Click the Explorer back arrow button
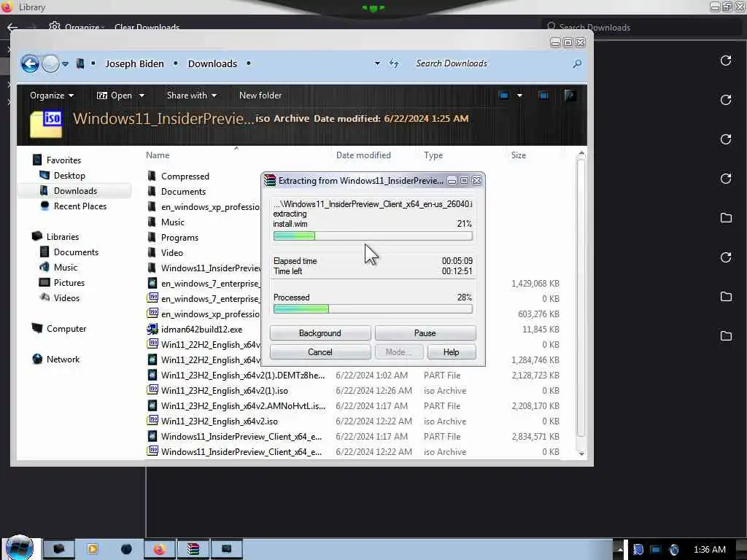 click(29, 63)
